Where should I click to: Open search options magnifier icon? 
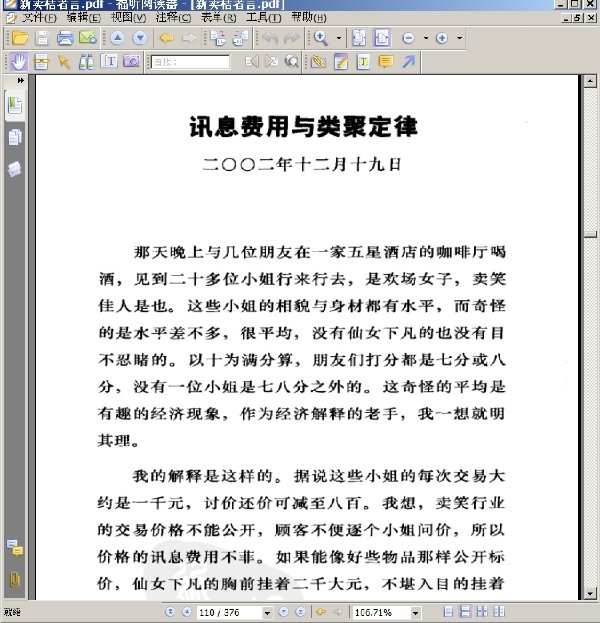coord(292,62)
